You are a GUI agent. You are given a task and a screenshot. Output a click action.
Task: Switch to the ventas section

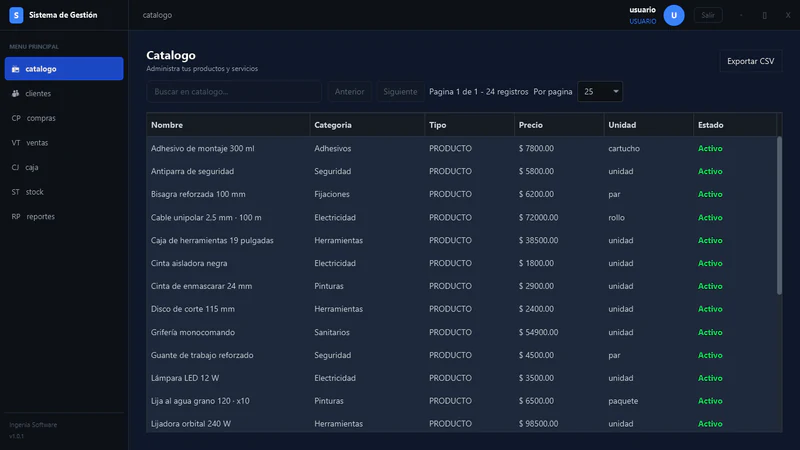64,143
